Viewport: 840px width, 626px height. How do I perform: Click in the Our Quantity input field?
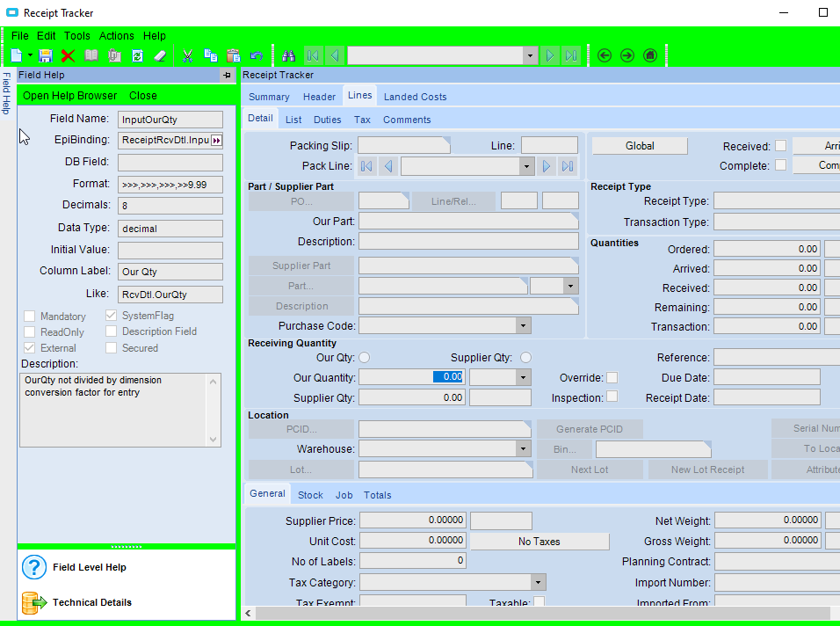point(411,377)
